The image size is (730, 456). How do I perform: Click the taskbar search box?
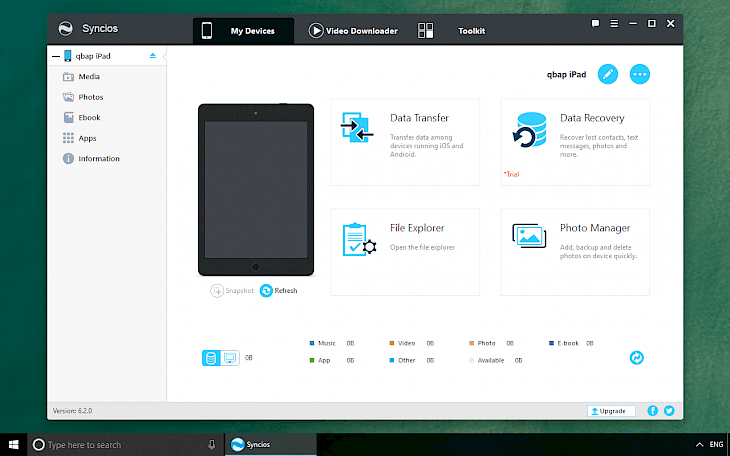pos(126,445)
